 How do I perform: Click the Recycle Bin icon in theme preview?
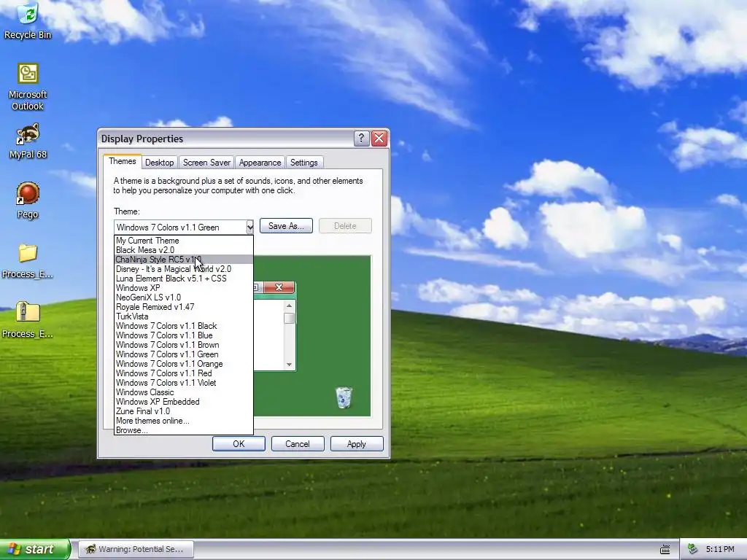point(344,397)
